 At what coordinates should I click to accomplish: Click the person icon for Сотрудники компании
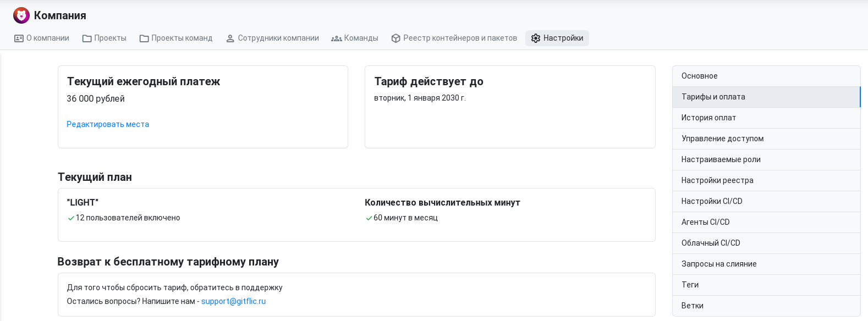click(x=230, y=38)
